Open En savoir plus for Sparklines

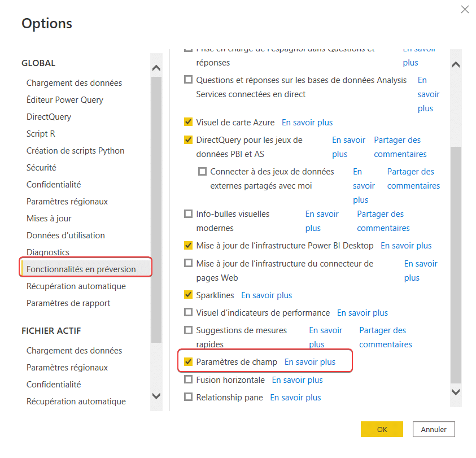click(267, 295)
